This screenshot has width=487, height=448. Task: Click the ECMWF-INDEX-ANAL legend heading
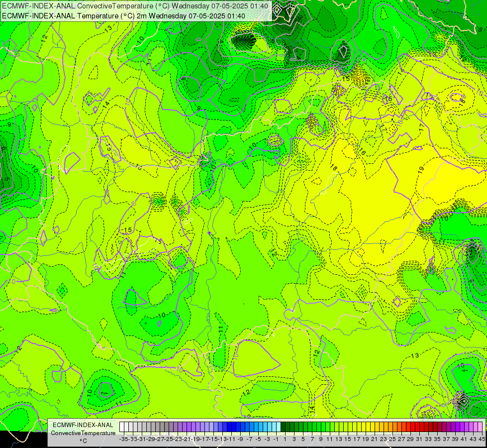pos(83,425)
